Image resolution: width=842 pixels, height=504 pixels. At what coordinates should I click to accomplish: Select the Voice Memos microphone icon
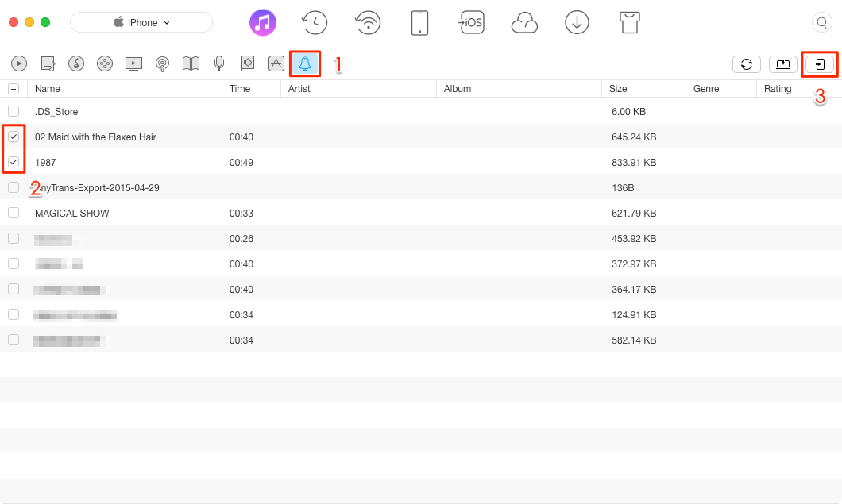click(219, 63)
